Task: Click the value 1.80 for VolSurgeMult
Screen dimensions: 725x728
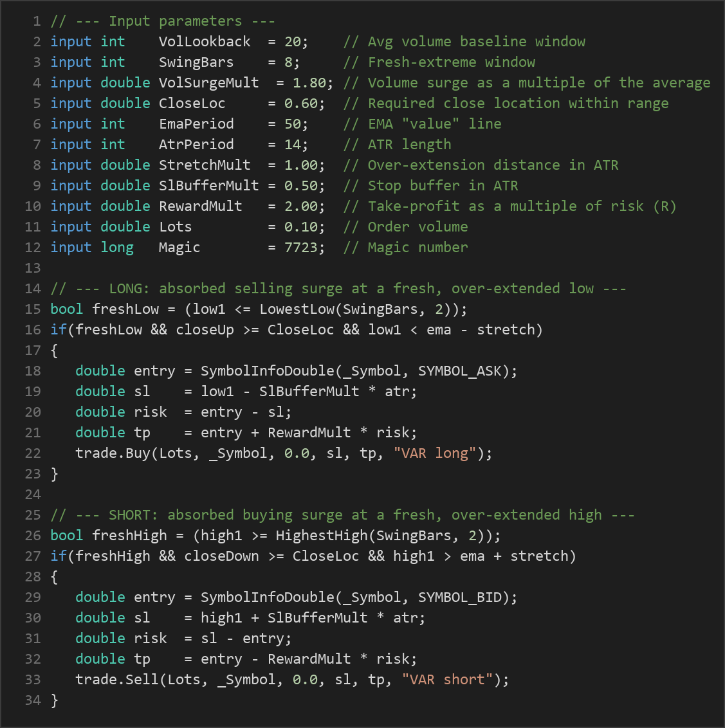Action: [309, 83]
